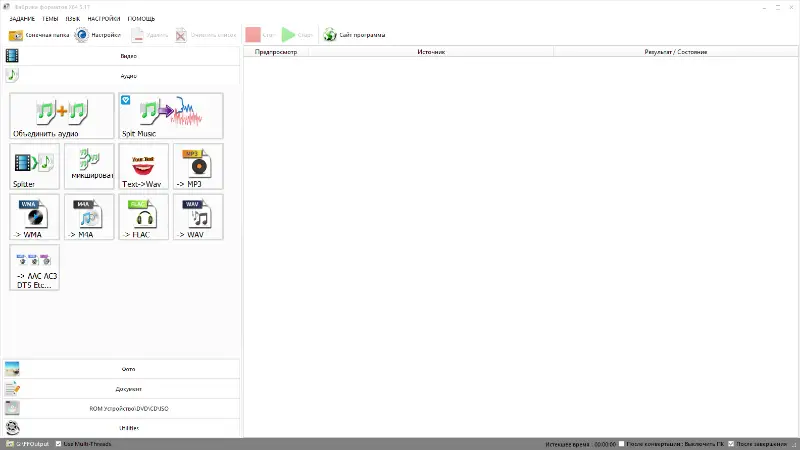Choose the -> FLAC conversion tile
800x450 pixels.
coord(144,217)
